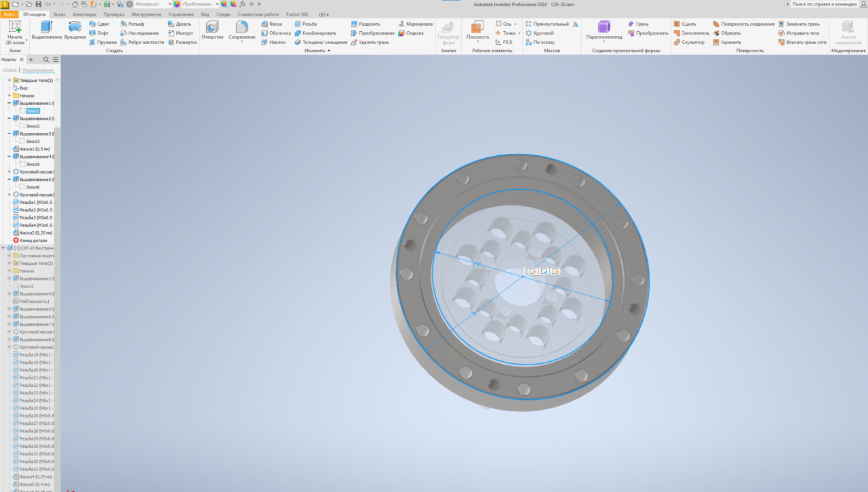The image size is (868, 492).
Task: Select Эскиз3 in the model tree
Action: pyautogui.click(x=33, y=141)
